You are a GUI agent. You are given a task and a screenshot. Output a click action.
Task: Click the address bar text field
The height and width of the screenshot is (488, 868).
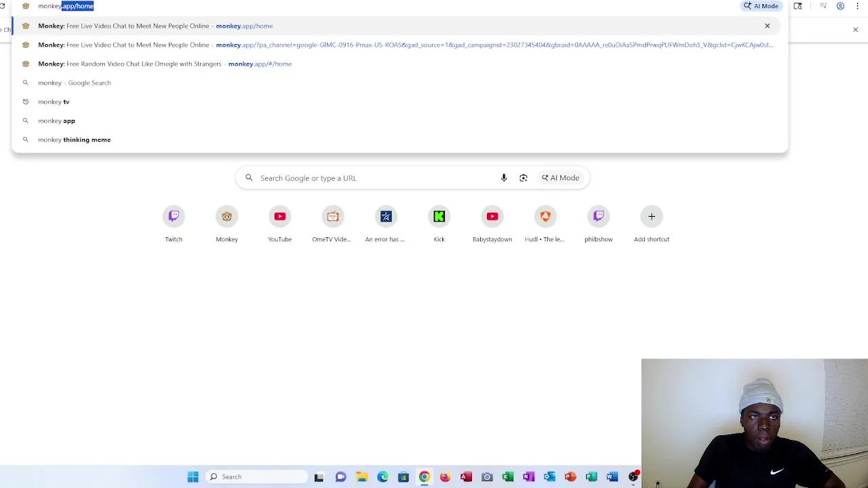pos(387,6)
